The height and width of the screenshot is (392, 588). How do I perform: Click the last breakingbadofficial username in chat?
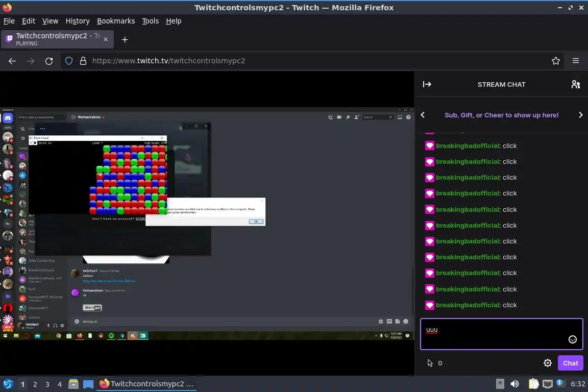(467, 305)
